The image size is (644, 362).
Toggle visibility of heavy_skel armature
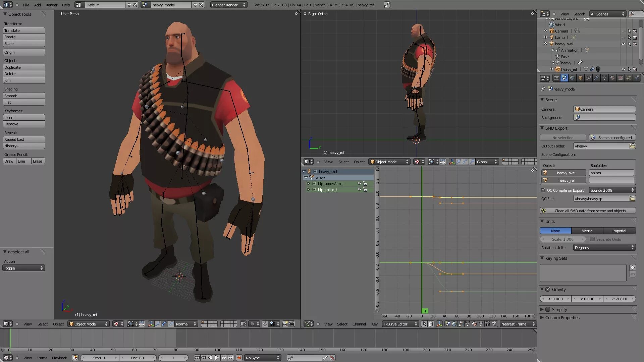(x=623, y=43)
